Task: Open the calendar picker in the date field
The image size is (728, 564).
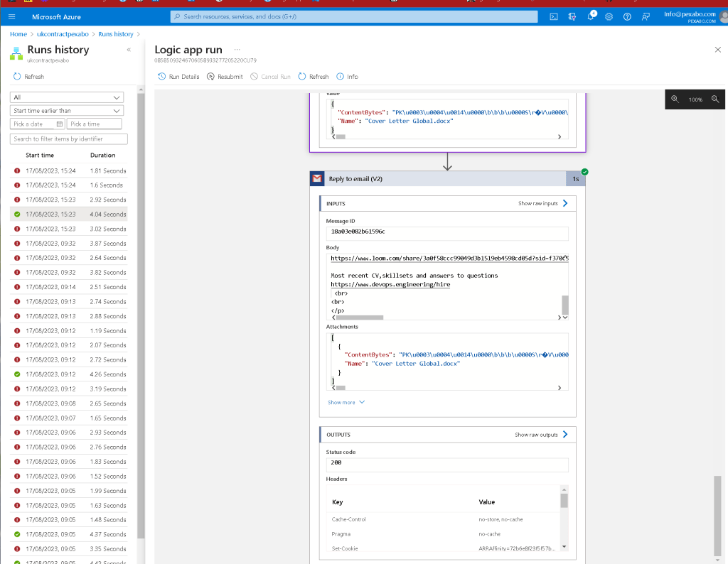Action: click(60, 124)
